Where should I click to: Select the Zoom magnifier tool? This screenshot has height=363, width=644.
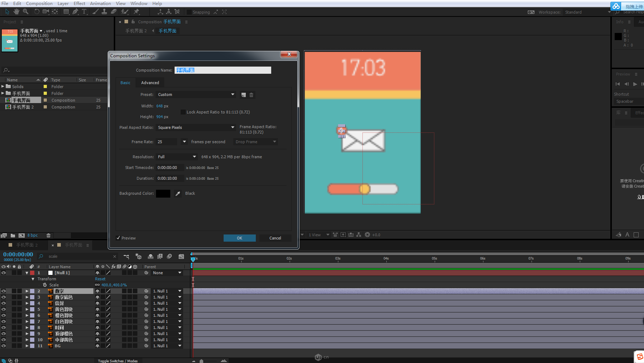coord(25,12)
